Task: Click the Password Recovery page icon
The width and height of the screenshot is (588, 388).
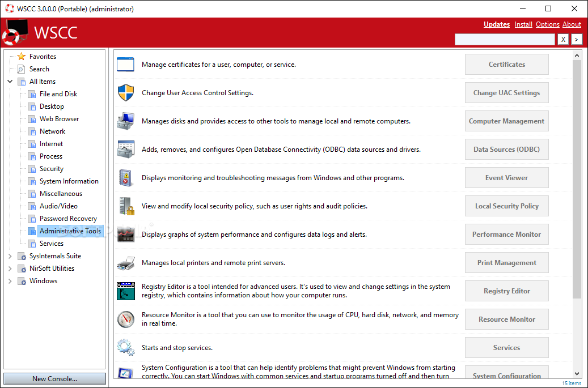Action: pyautogui.click(x=32, y=219)
